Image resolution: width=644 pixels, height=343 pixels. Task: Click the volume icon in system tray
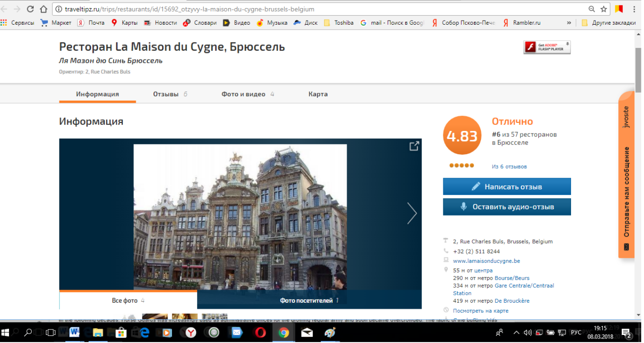coord(527,332)
